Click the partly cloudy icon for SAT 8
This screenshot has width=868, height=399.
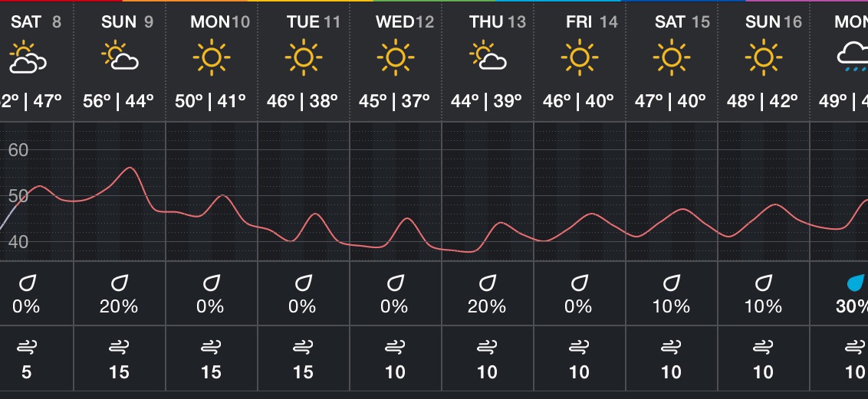27,57
